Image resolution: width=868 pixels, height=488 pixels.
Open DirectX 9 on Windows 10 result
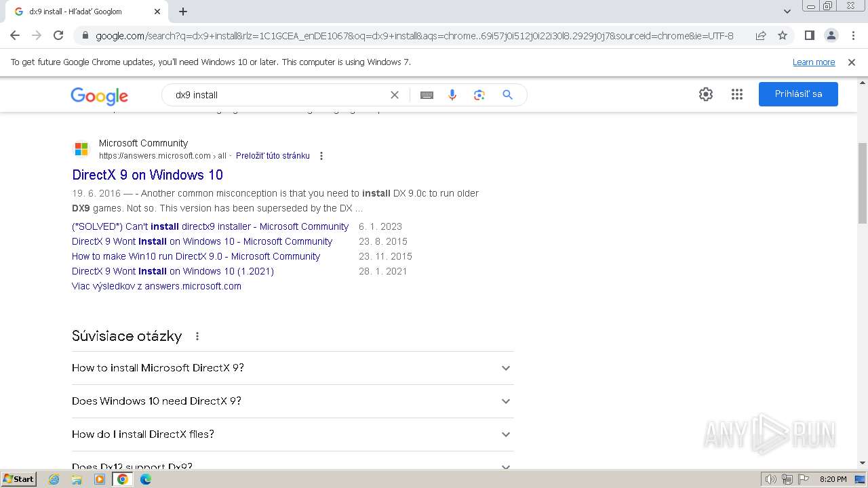point(147,175)
